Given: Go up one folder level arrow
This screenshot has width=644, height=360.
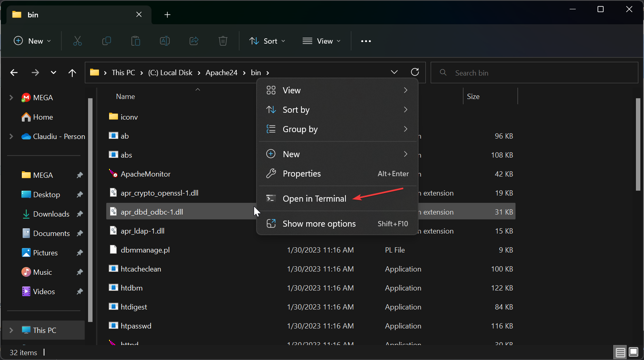Looking at the screenshot, I should tap(72, 73).
